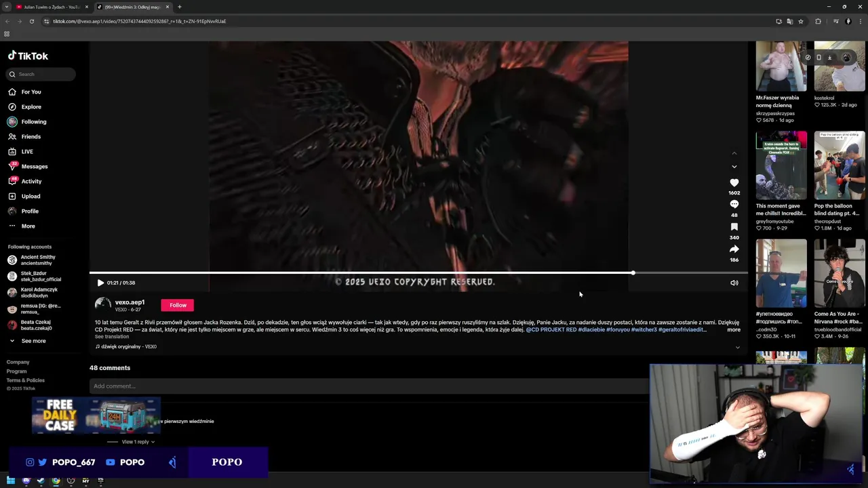Open the vexo.aep1 profile name link
868x488 pixels.
click(130, 302)
